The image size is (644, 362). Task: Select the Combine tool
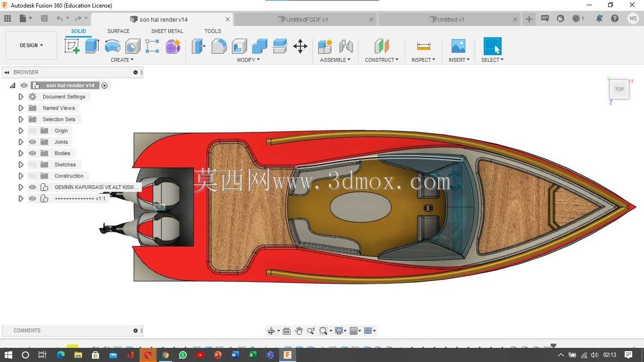259,46
